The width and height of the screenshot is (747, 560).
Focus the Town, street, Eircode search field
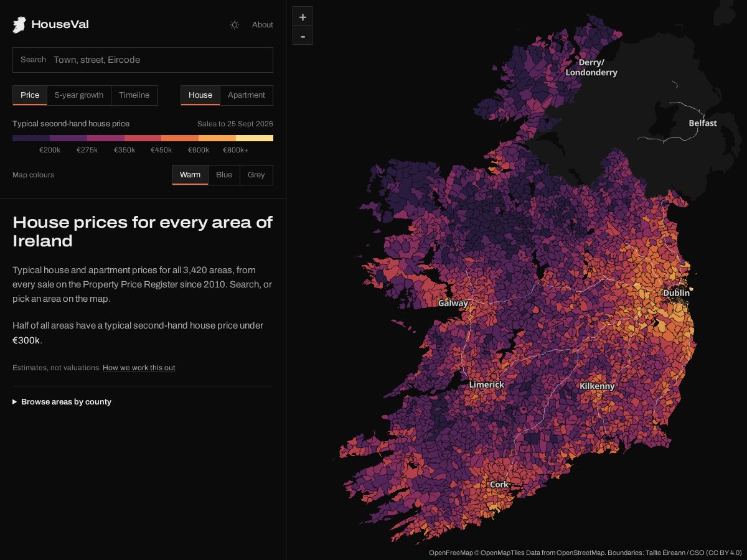pyautogui.click(x=143, y=60)
